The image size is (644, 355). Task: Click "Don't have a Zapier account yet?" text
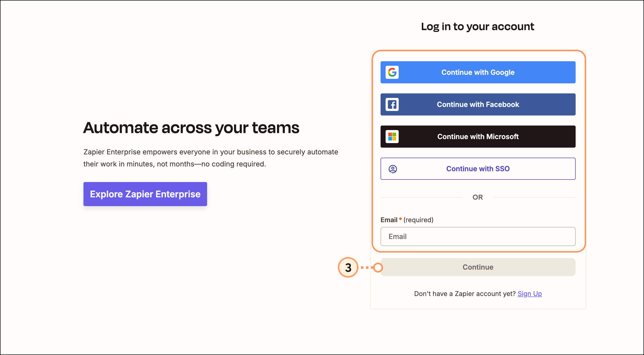[465, 294]
